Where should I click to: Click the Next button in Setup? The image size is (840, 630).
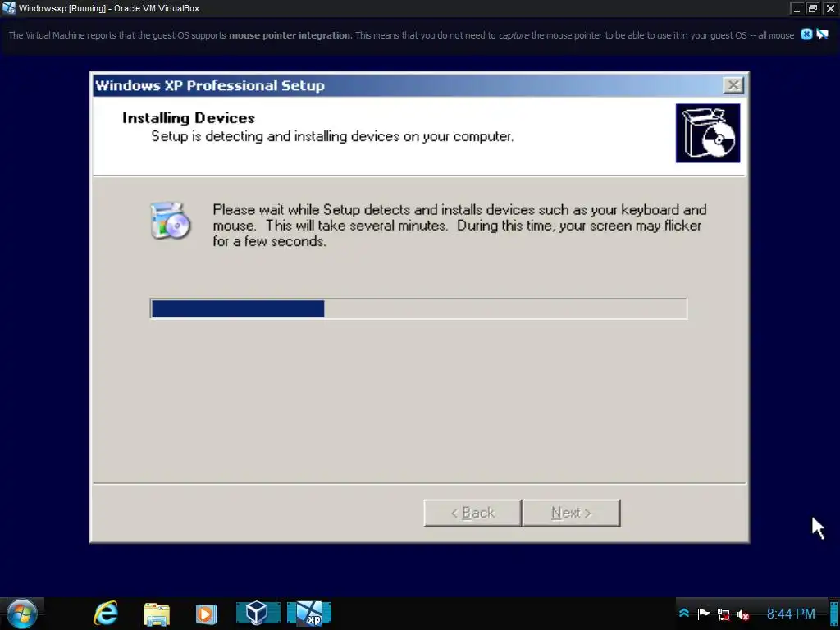pos(571,514)
